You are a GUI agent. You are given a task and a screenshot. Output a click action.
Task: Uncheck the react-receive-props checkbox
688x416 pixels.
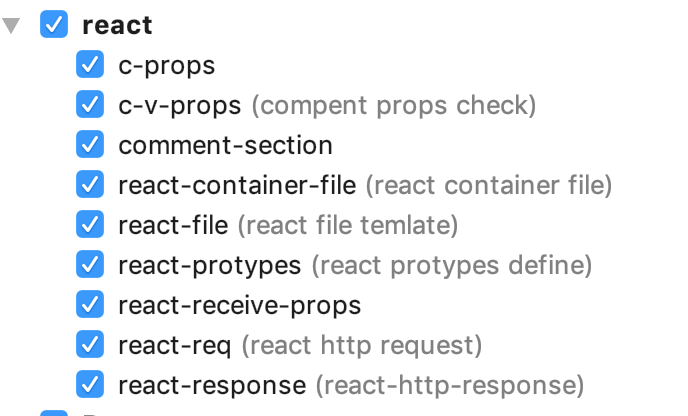pos(90,304)
